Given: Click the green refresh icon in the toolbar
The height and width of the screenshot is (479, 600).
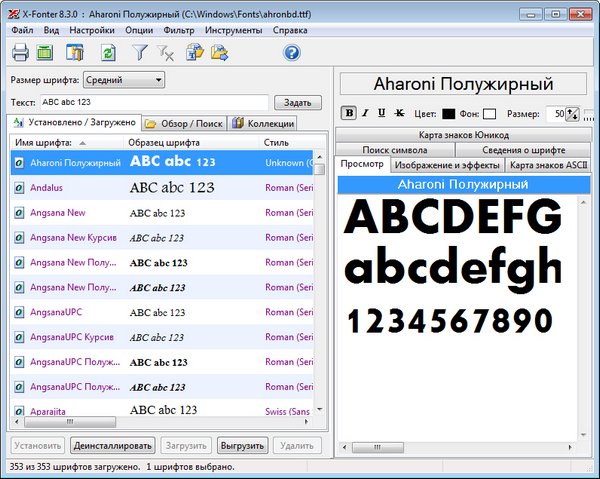Looking at the screenshot, I should (x=107, y=53).
